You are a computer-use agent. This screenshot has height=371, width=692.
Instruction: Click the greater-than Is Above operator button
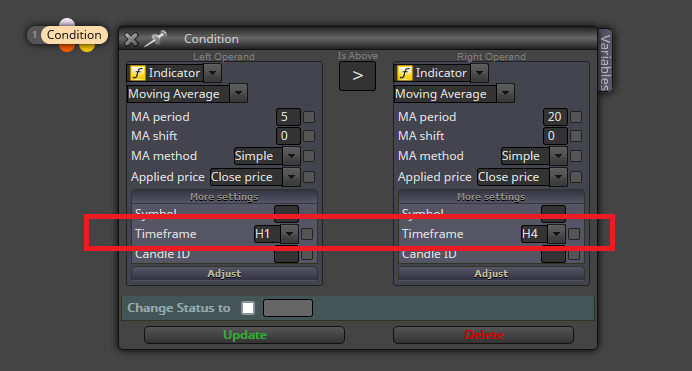pyautogui.click(x=357, y=76)
